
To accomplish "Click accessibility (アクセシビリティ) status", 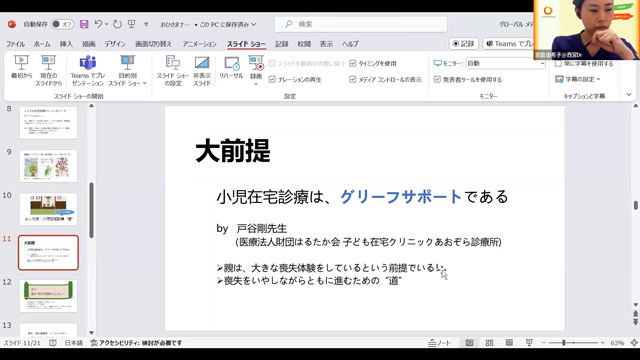I will (136, 343).
